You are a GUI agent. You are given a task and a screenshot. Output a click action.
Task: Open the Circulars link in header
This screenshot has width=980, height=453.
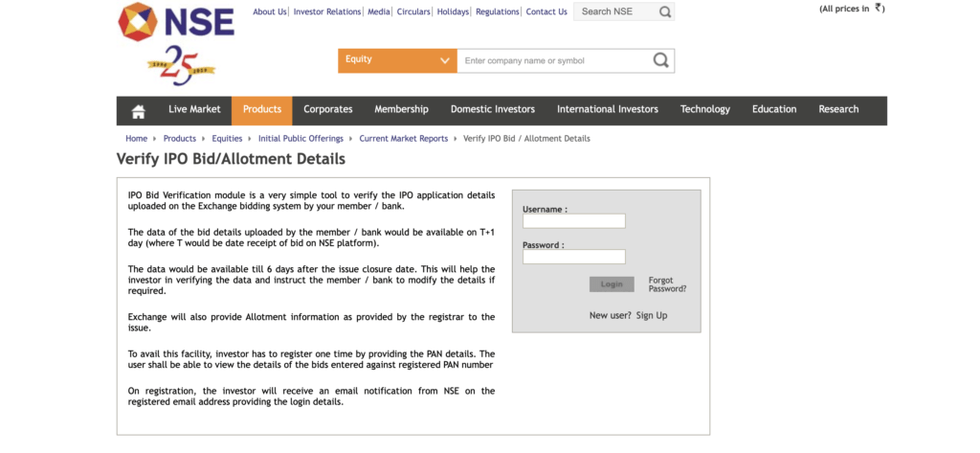pos(413,11)
